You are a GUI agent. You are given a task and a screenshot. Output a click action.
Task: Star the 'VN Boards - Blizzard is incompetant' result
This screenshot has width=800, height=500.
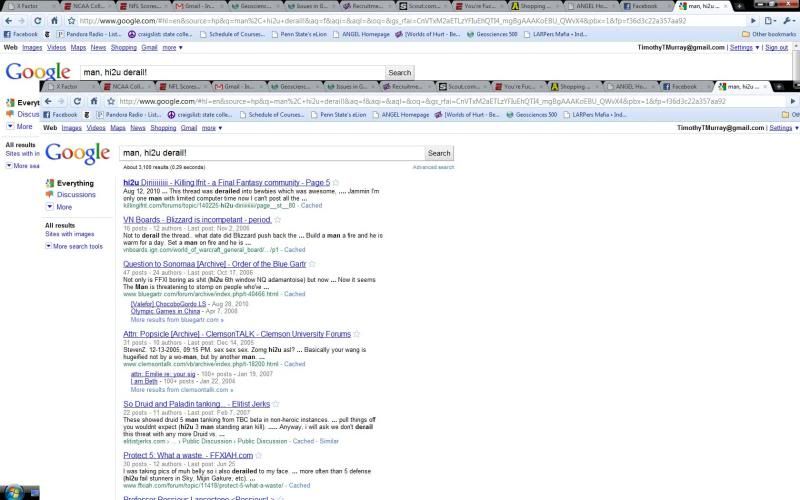278,220
